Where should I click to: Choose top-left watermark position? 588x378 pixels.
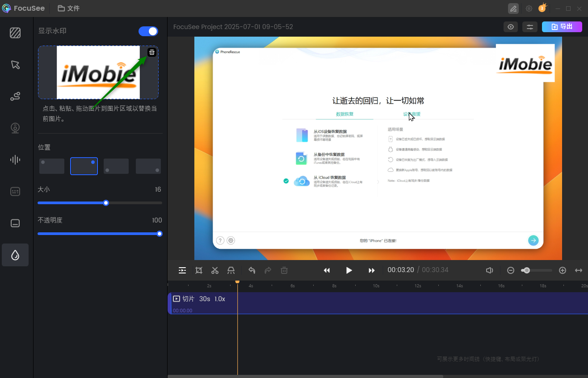coord(52,166)
